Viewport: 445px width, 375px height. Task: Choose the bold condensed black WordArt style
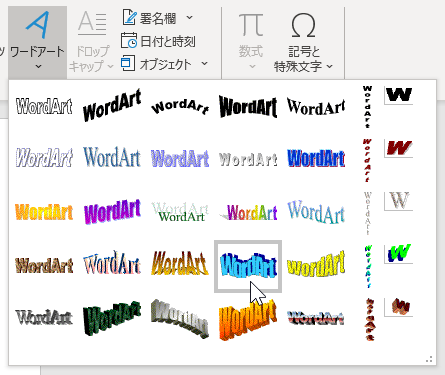[x=248, y=107]
